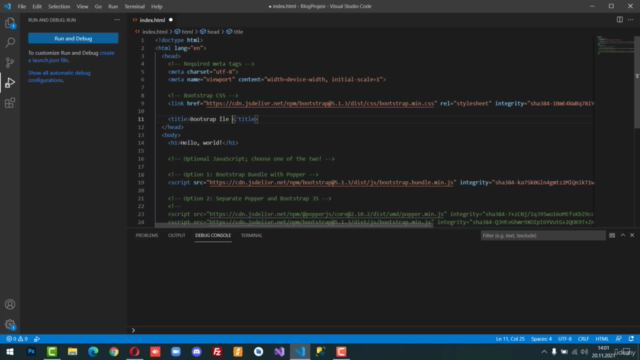The height and width of the screenshot is (360, 640).
Task: Click Show all automatic debug configurations link
Action: (59, 76)
